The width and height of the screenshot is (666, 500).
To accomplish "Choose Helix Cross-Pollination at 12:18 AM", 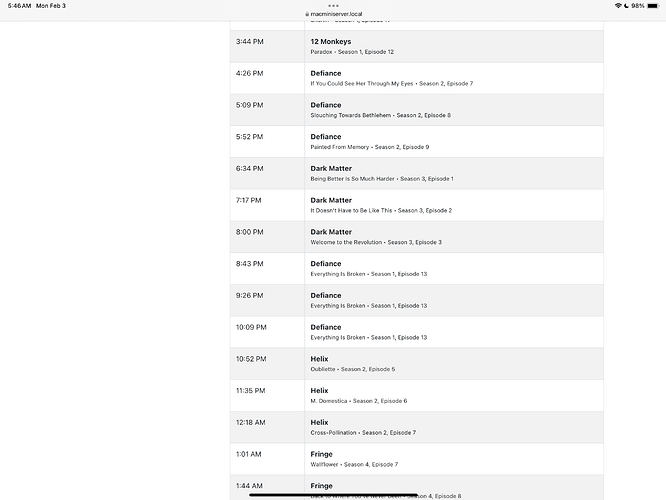I will 453,427.
